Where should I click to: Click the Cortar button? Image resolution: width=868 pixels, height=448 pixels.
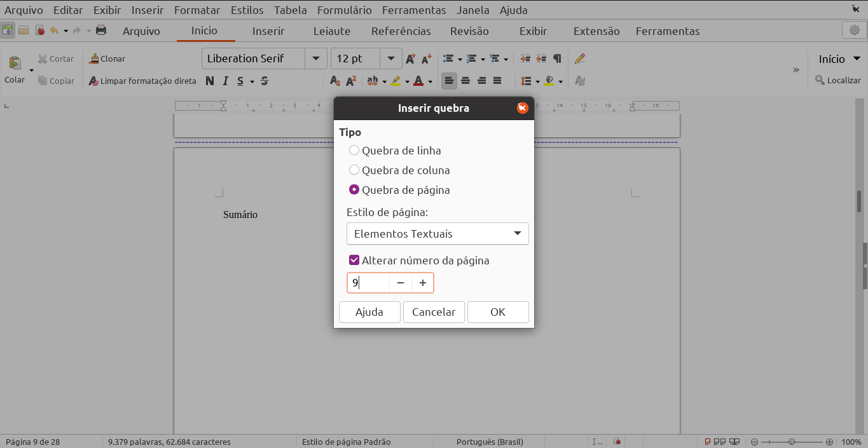[x=56, y=58]
